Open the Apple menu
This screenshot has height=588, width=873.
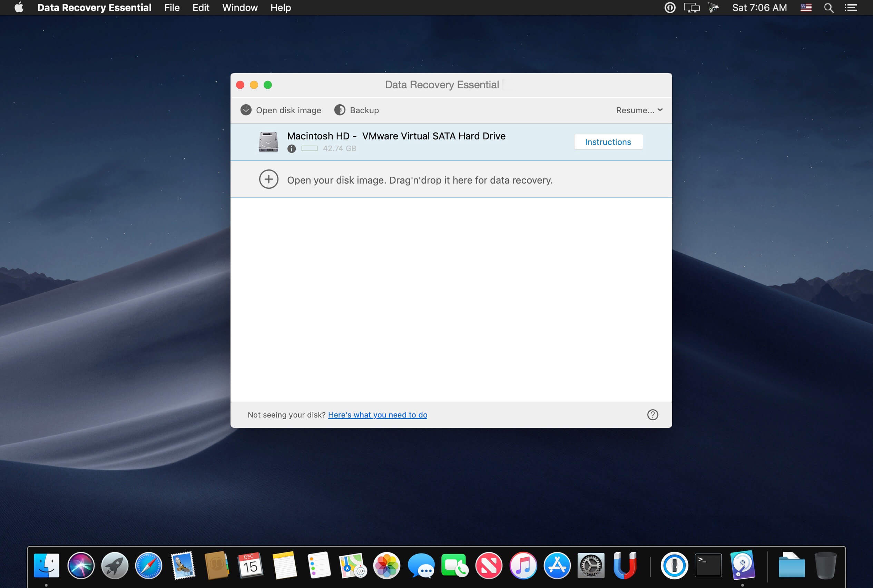[19, 8]
